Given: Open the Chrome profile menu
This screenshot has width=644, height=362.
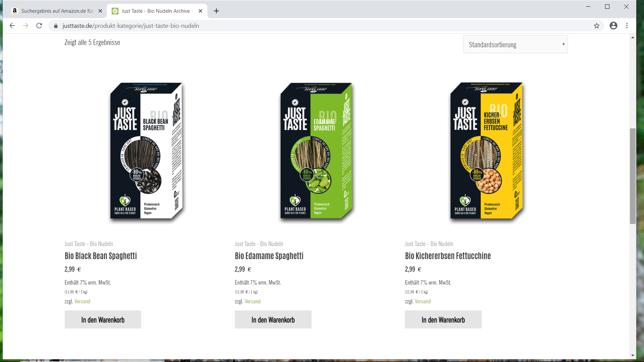Looking at the screenshot, I should click(613, 26).
